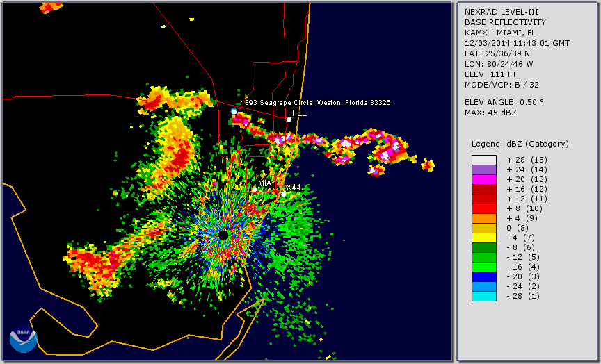The image size is (601, 364).
Task: Select the -4 (7) yellow swatch
Action: click(484, 238)
